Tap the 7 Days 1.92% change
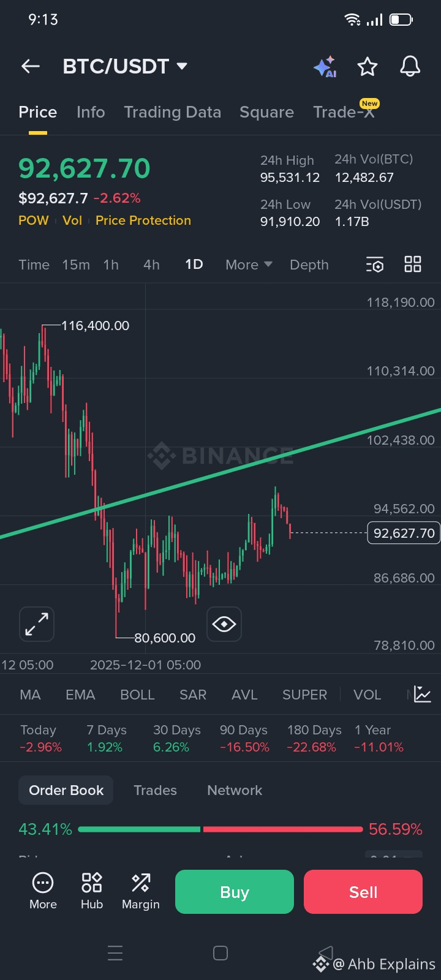The width and height of the screenshot is (441, 980). click(107, 738)
